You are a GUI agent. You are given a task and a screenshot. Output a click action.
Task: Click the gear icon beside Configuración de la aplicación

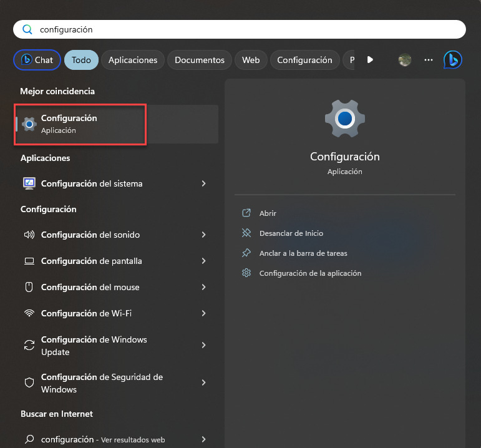click(x=246, y=273)
